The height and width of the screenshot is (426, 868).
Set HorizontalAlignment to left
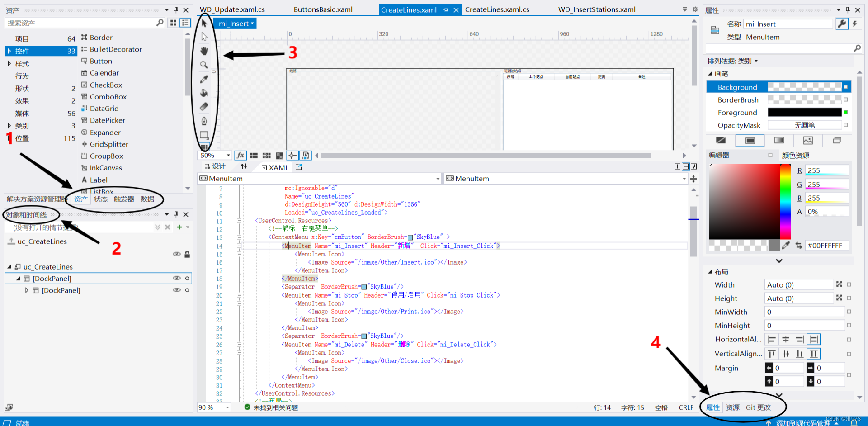[x=772, y=339]
